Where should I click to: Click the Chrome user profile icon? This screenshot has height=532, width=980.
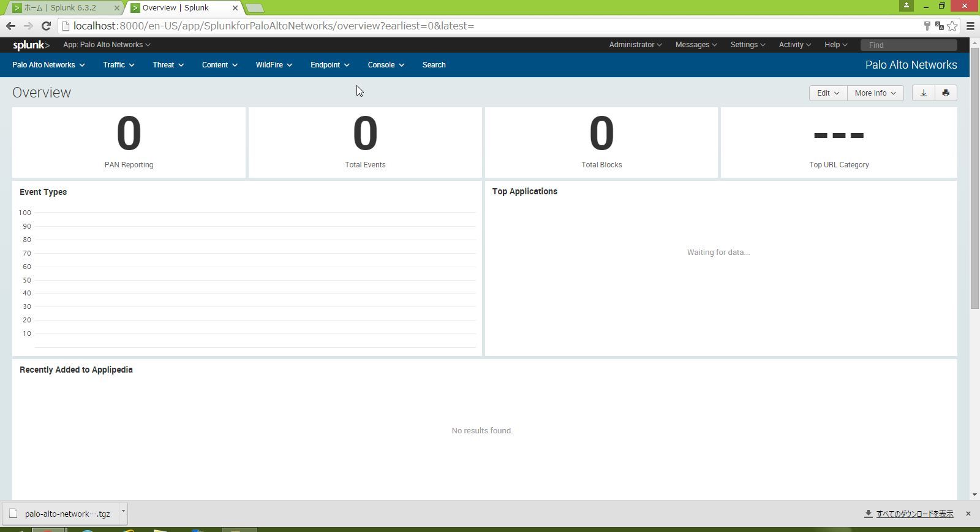907,6
